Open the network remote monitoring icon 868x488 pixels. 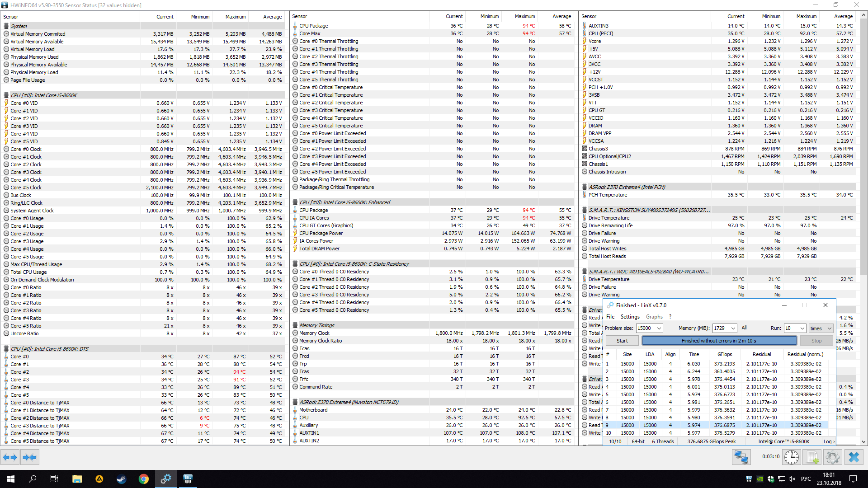coord(741,457)
